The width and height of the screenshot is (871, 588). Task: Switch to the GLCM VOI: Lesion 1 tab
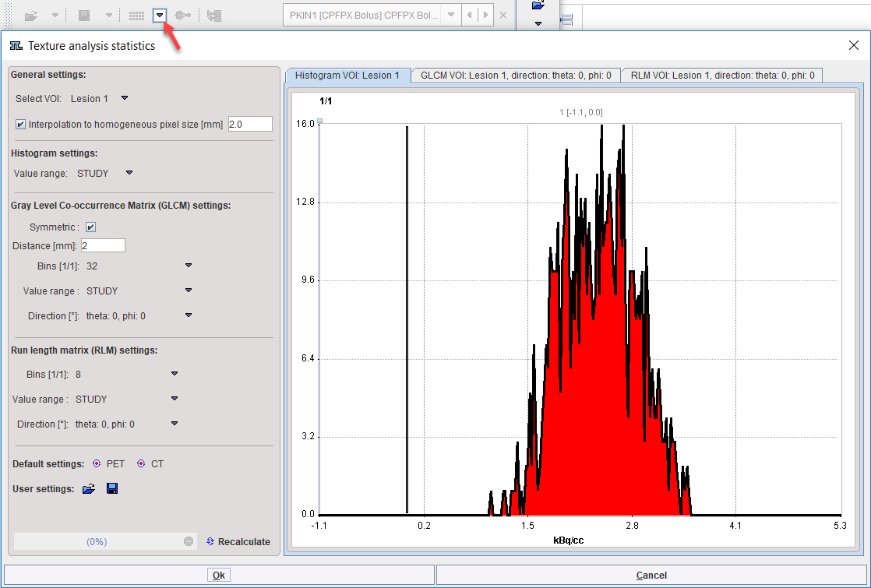[516, 76]
